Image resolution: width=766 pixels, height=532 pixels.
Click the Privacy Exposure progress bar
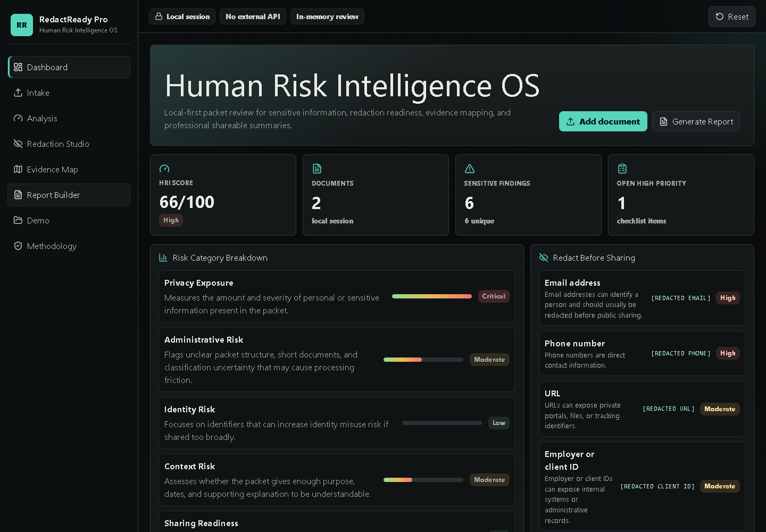(432, 296)
